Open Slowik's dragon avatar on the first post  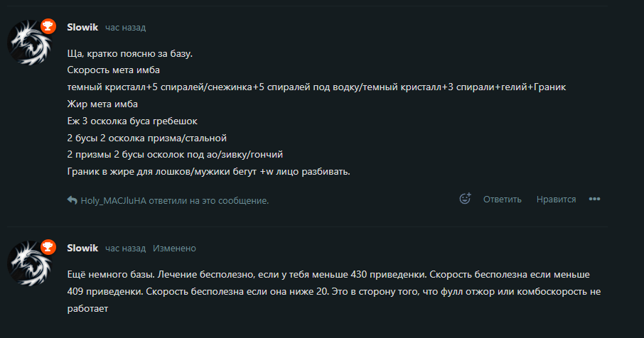30,43
